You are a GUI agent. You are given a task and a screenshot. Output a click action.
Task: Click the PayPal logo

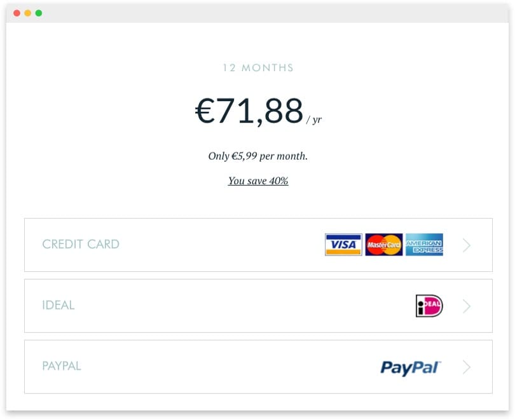click(x=411, y=367)
